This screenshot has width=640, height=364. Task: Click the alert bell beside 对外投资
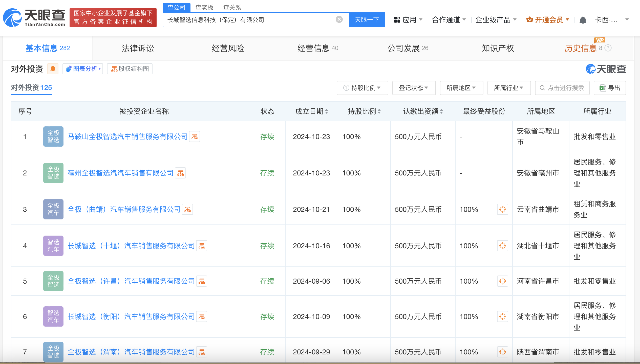pyautogui.click(x=53, y=69)
